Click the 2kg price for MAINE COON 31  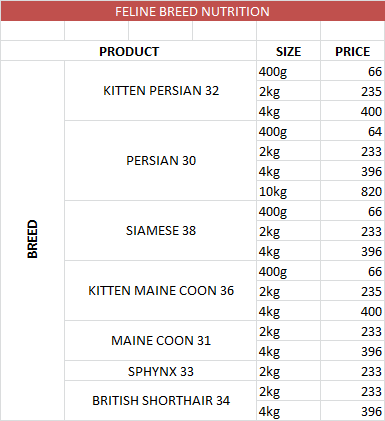pyautogui.click(x=353, y=331)
